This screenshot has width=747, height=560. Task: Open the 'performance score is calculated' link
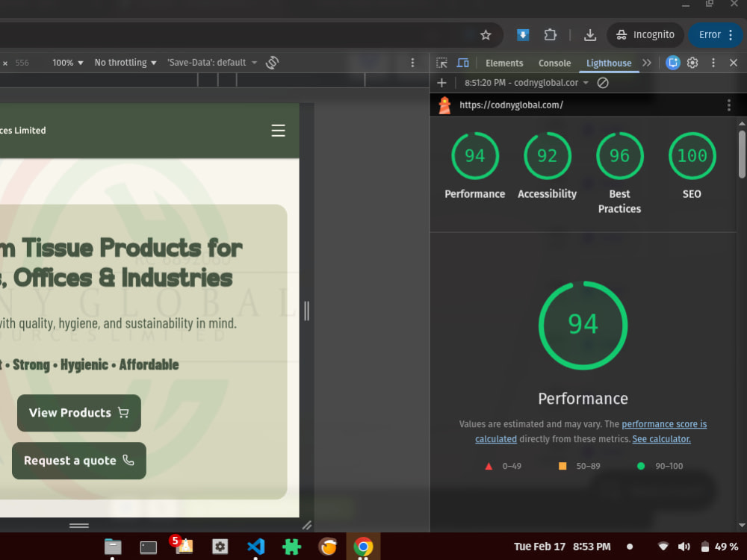click(664, 424)
